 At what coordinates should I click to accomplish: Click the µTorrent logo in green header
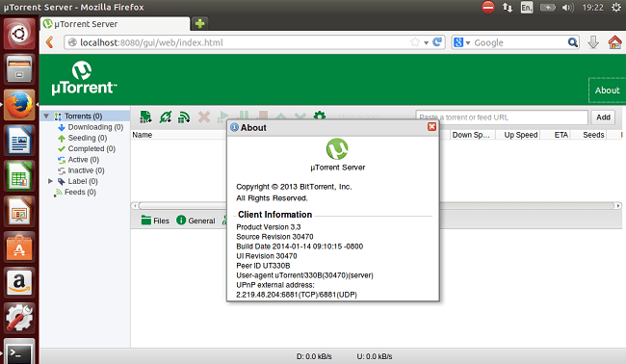84,78
